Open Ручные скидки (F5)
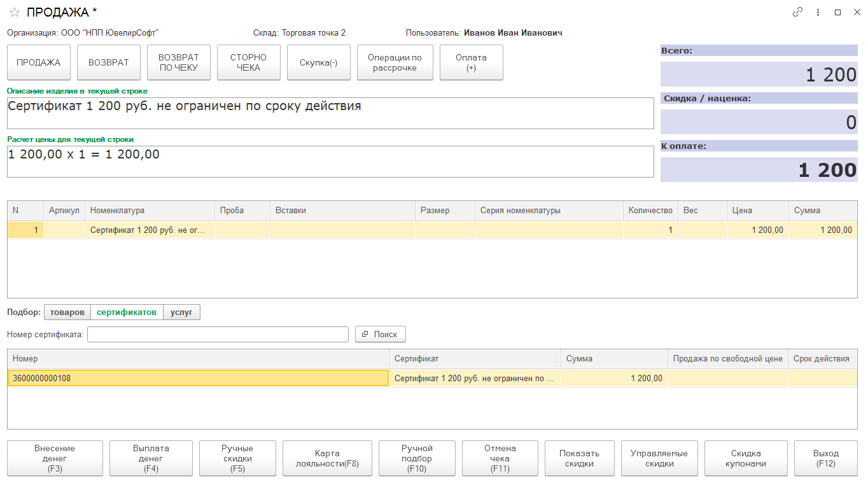The width and height of the screenshot is (868, 483). click(x=237, y=458)
